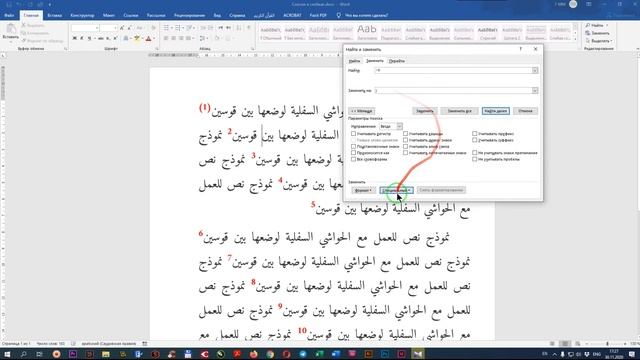
Task: Toggle Italic formatting in the ribbon
Action: [x=82, y=38]
